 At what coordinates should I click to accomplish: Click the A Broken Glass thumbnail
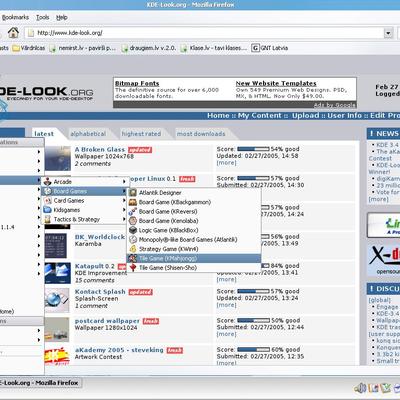(x=58, y=158)
